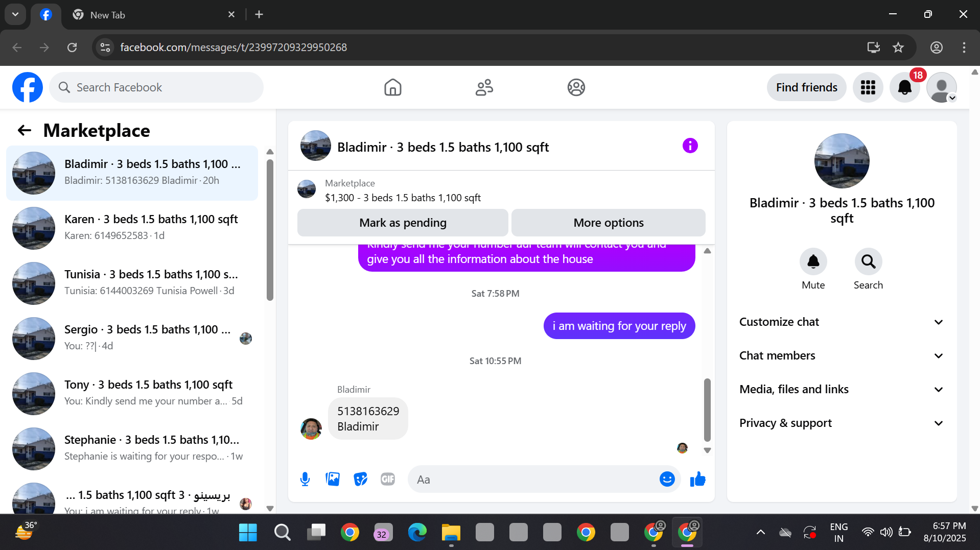The image size is (980, 550).
Task: Open the Sergio conversation
Action: [x=132, y=338]
